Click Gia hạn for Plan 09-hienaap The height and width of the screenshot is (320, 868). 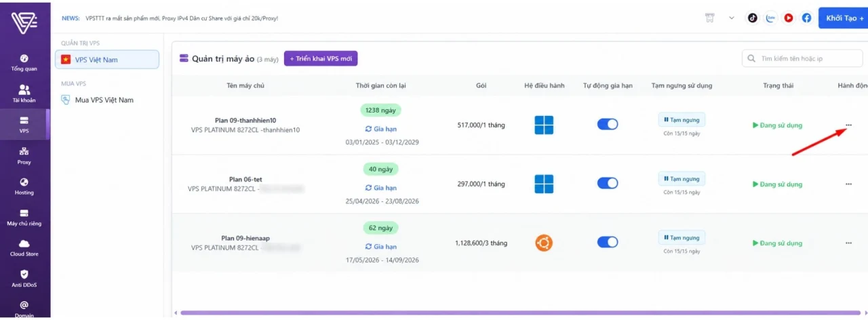380,247
